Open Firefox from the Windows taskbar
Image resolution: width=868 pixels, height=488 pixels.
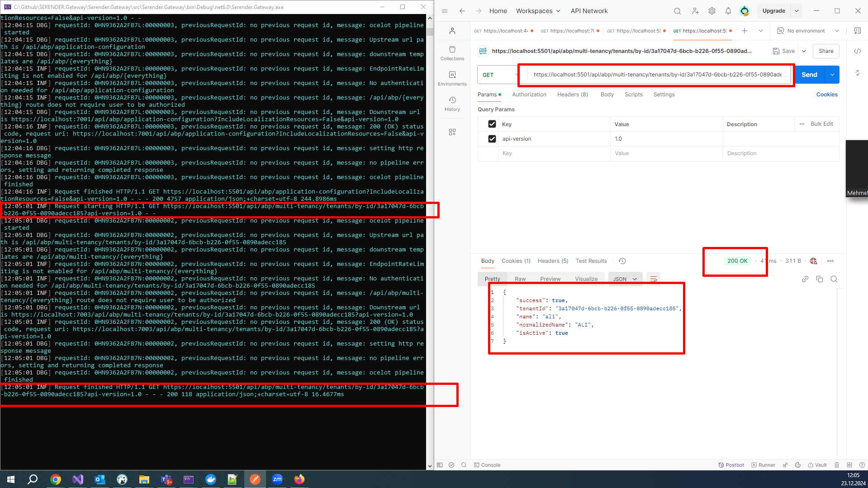click(x=299, y=479)
